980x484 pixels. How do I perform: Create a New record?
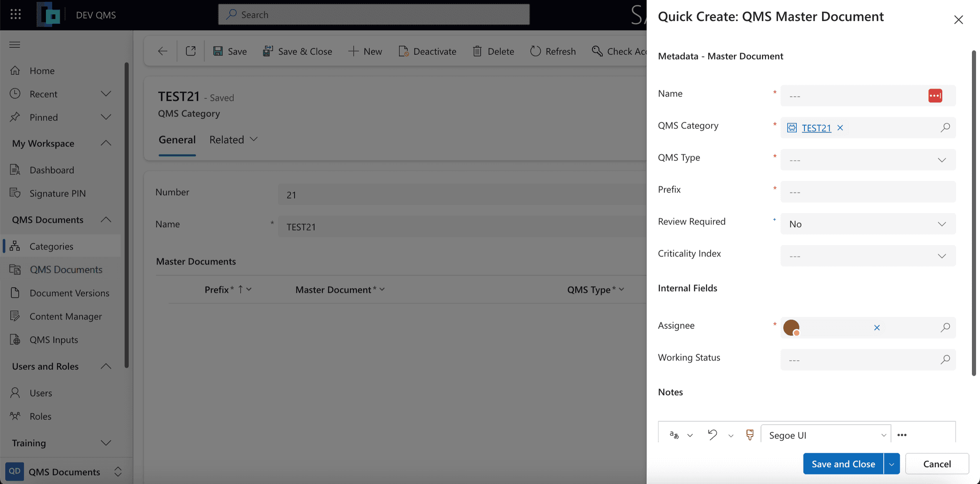click(x=365, y=51)
